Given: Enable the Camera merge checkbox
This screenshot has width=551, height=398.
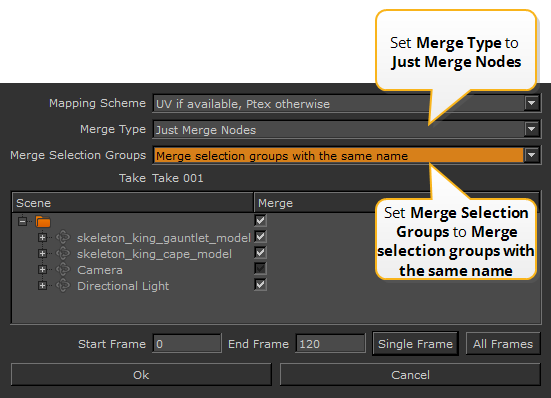Looking at the screenshot, I should coord(260,269).
